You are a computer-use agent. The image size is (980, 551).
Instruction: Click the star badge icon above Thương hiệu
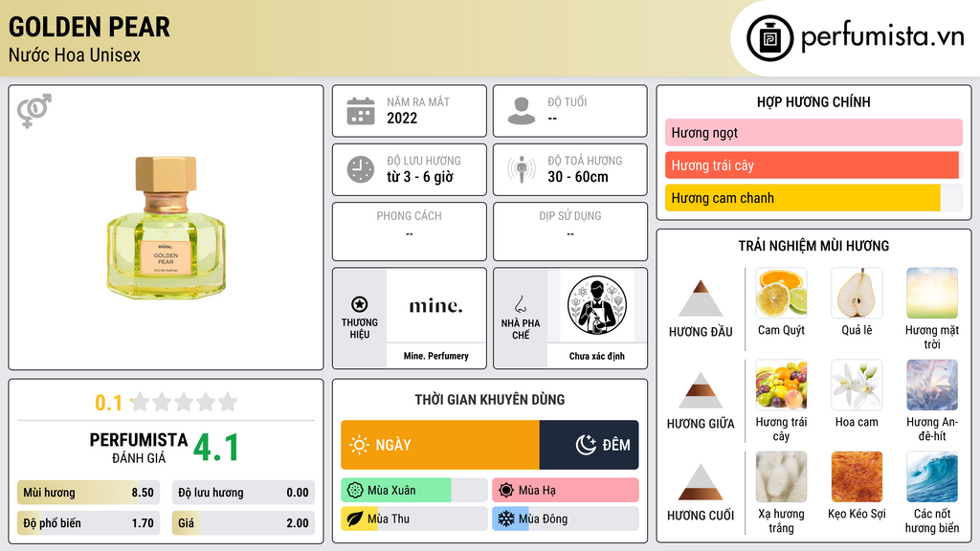tap(360, 304)
